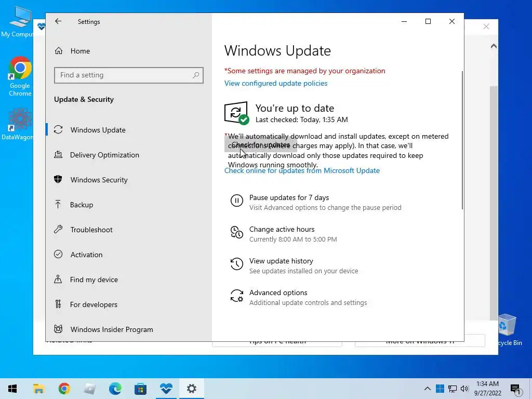Click the update history clock icon
Image resolution: width=532 pixels, height=399 pixels.
click(237, 264)
